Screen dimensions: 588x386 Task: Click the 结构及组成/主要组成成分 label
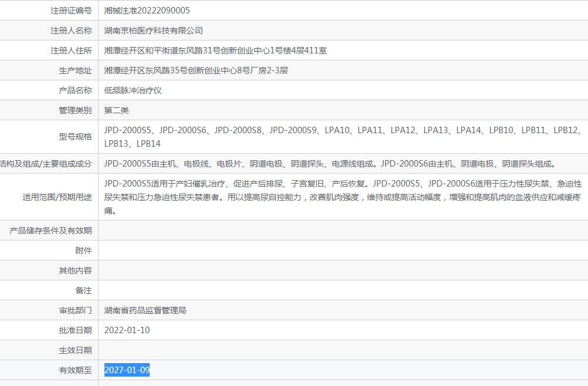click(x=46, y=164)
